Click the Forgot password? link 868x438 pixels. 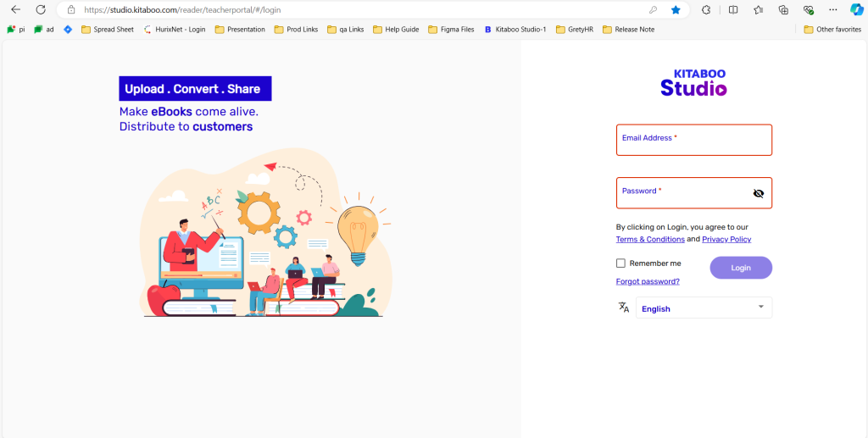(x=648, y=281)
